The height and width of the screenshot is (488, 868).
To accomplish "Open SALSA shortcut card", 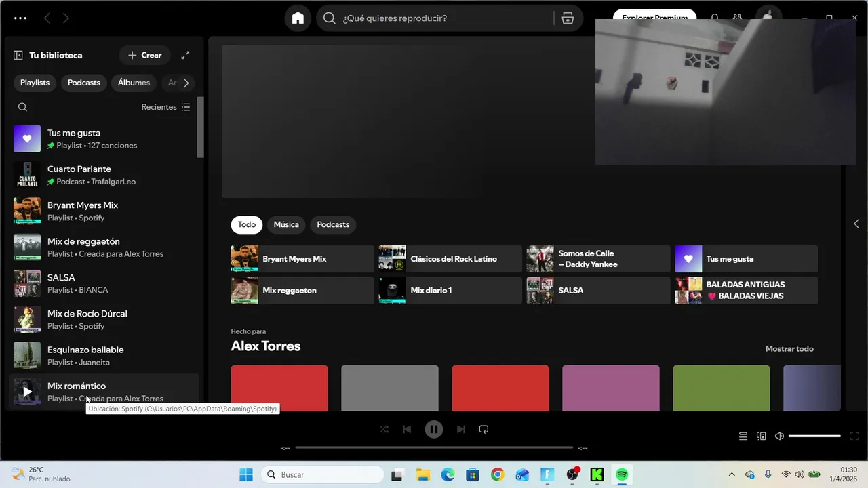I will 598,290.
